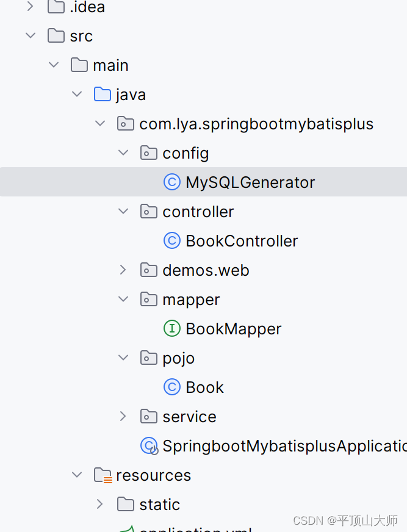407x532 pixels.
Task: Select the pojo package
Action: coord(178,358)
